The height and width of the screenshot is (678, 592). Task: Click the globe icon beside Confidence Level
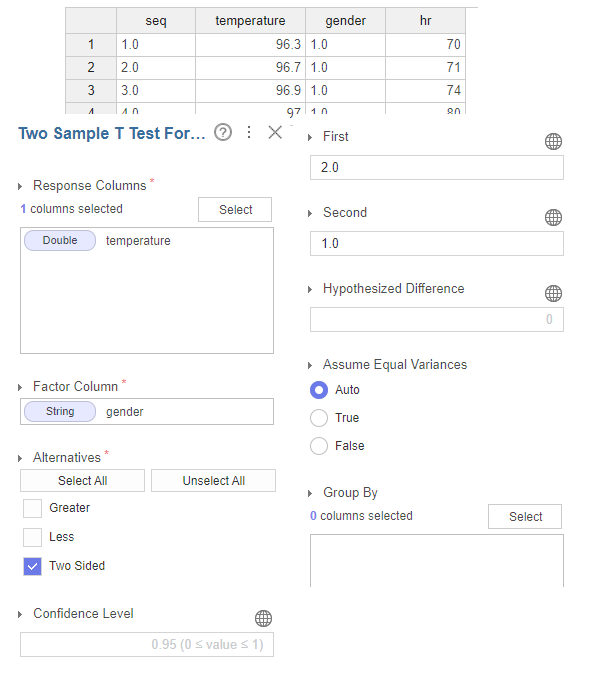pyautogui.click(x=263, y=618)
